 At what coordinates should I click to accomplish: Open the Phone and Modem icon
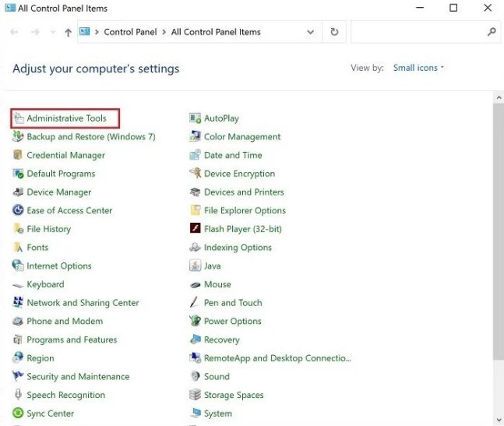[x=18, y=321]
